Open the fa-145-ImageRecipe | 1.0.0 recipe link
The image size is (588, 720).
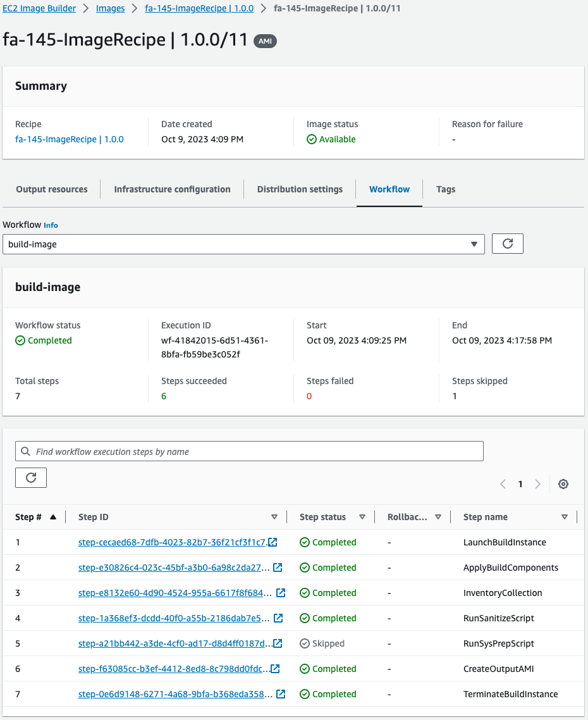[x=69, y=139]
